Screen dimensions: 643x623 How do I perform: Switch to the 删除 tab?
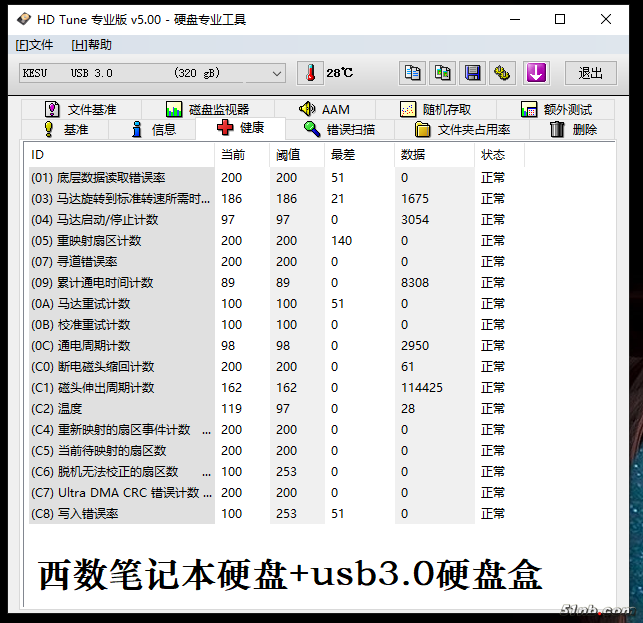572,130
